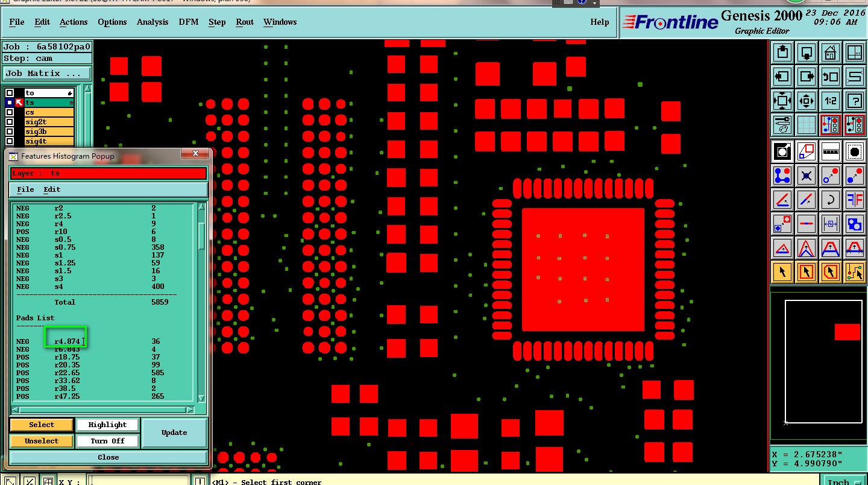The image size is (868, 485).
Task: Click the pan left view icon
Action: pyautogui.click(x=783, y=77)
